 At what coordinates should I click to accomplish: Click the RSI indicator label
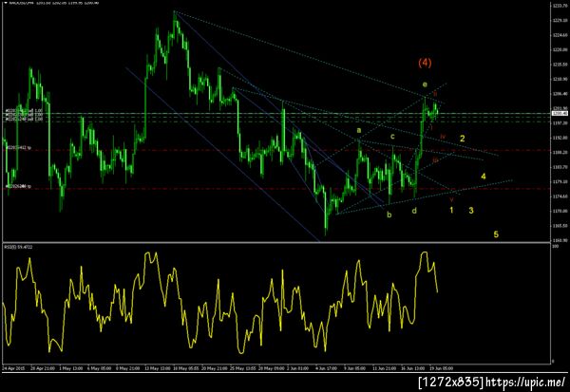coord(18,247)
